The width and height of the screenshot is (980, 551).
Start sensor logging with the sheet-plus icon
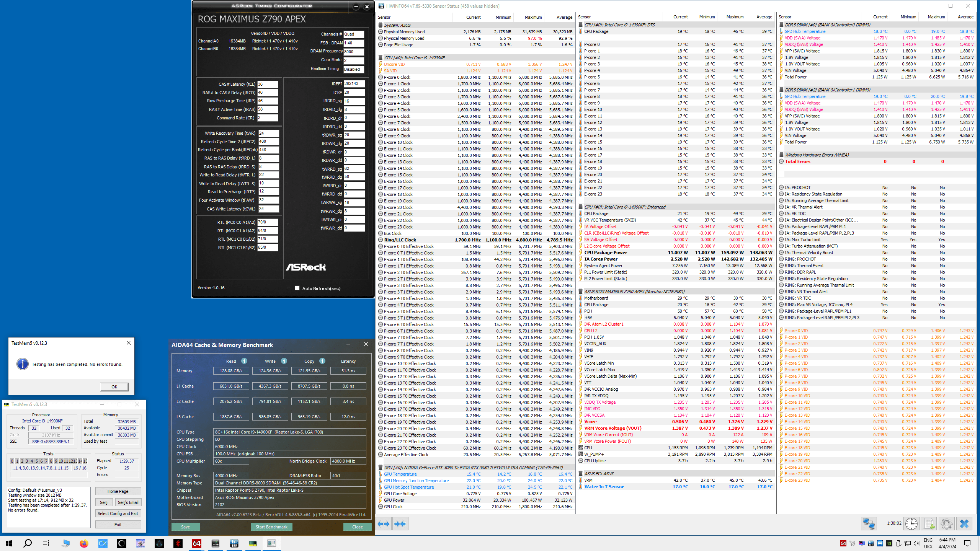point(929,523)
